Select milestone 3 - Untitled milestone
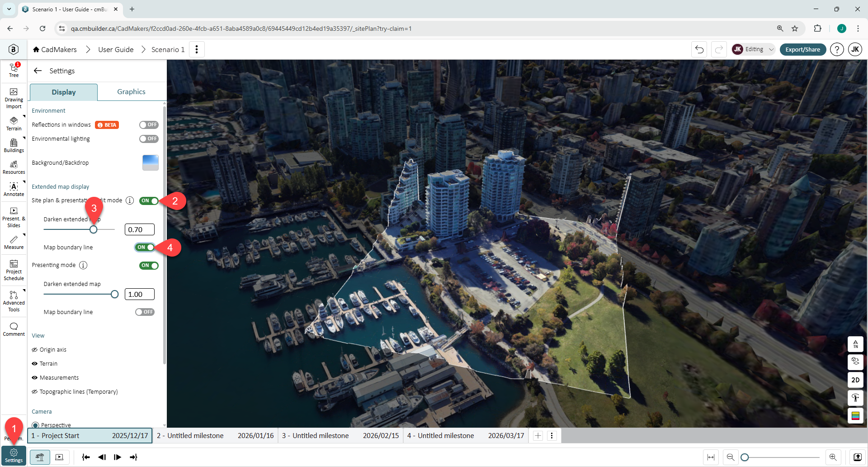The width and height of the screenshot is (868, 467). tap(340, 436)
